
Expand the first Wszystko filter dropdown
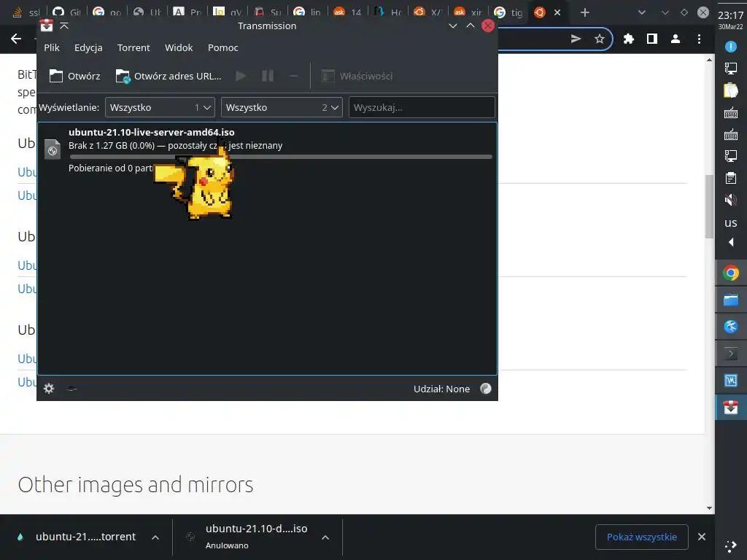[160, 108]
